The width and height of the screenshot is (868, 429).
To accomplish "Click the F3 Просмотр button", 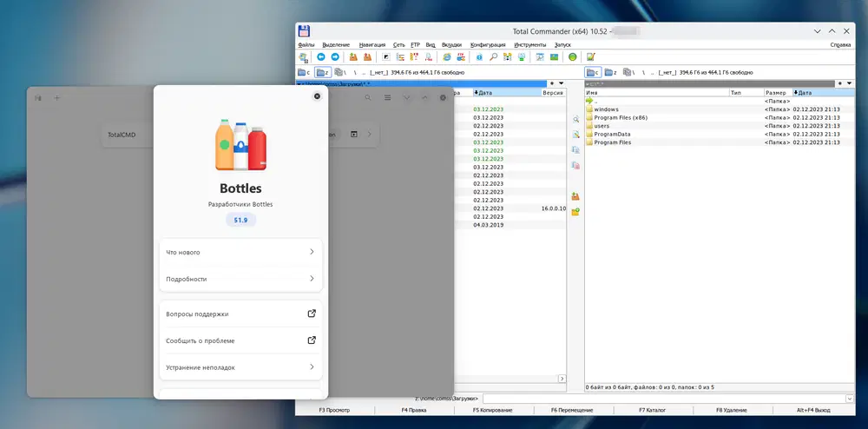I will 335,410.
